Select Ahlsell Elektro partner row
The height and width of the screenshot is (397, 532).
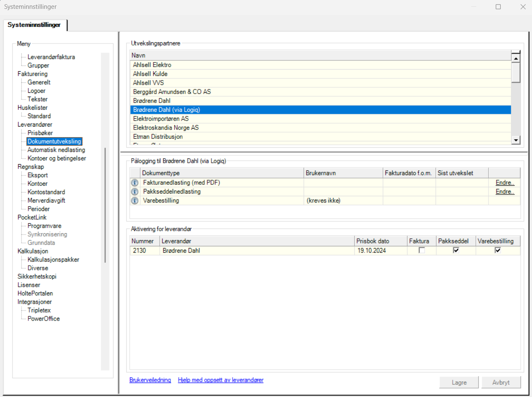click(320, 65)
